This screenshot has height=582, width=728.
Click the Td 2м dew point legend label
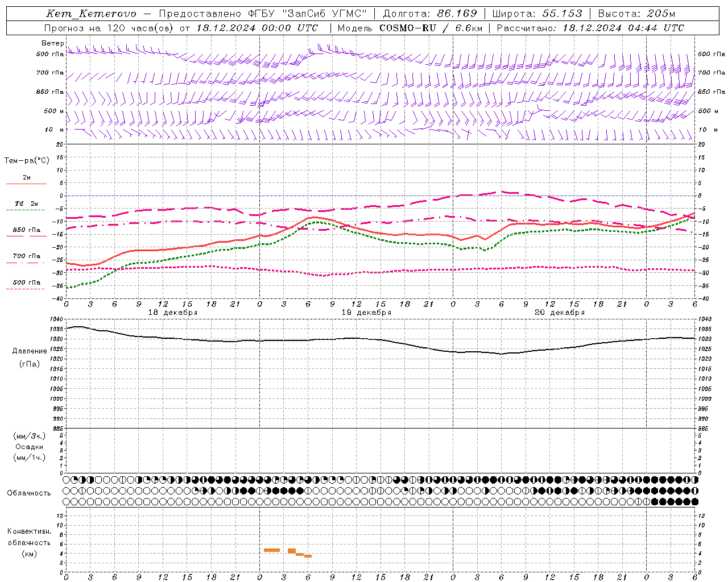click(26, 203)
